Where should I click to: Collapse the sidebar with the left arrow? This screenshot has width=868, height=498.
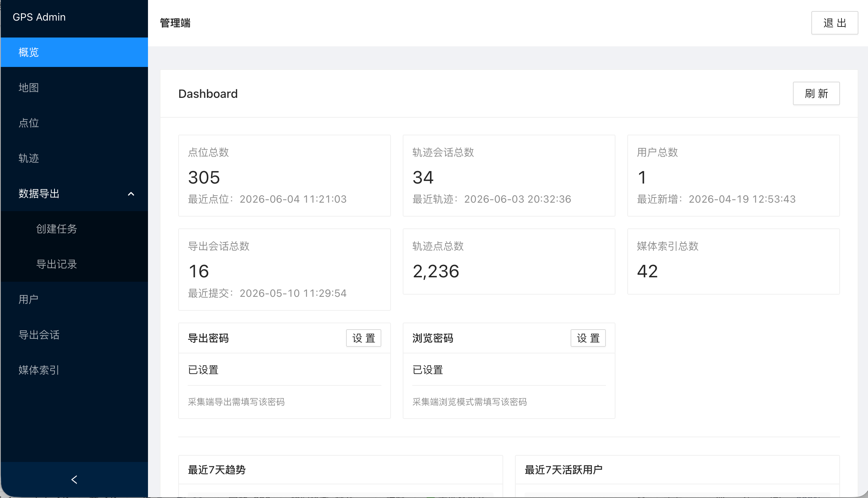[74, 480]
